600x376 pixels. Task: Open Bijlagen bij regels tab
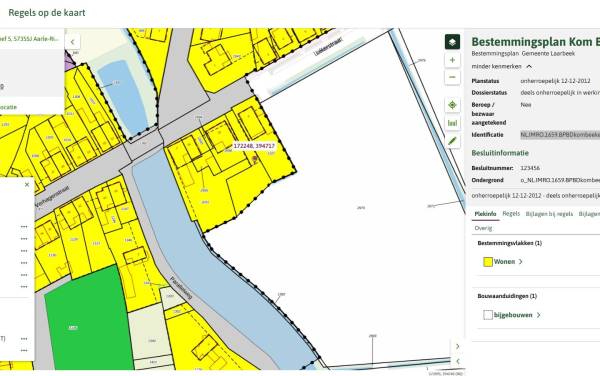click(x=549, y=214)
